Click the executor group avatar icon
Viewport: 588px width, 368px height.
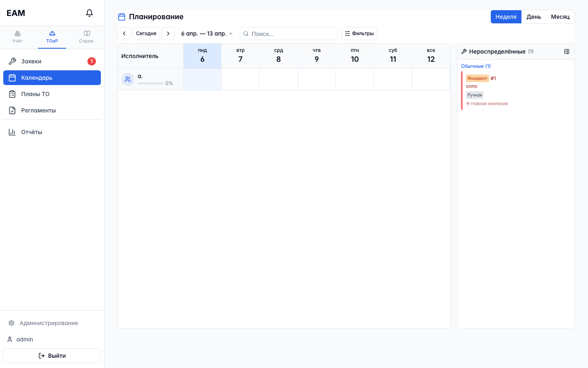[x=128, y=79]
